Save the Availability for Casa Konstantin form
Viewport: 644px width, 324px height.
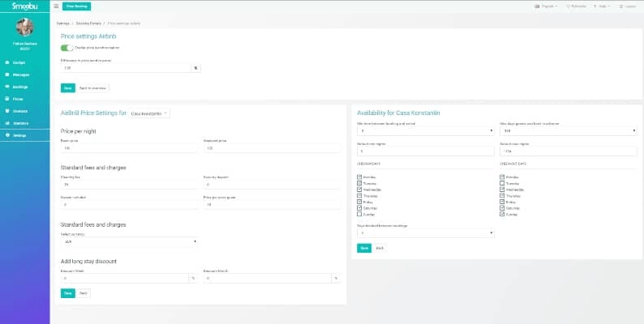[x=364, y=248]
